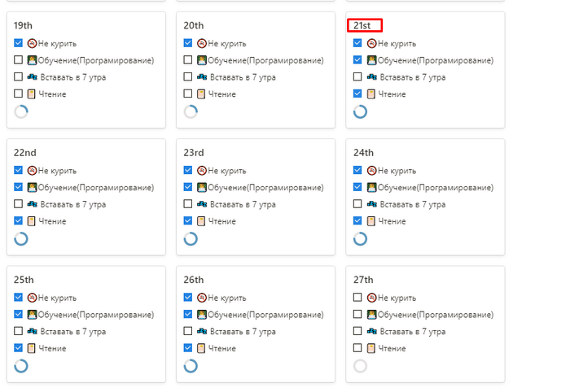Click the no-smoking icon in the 23rd card
570x392 pixels.
coord(202,170)
